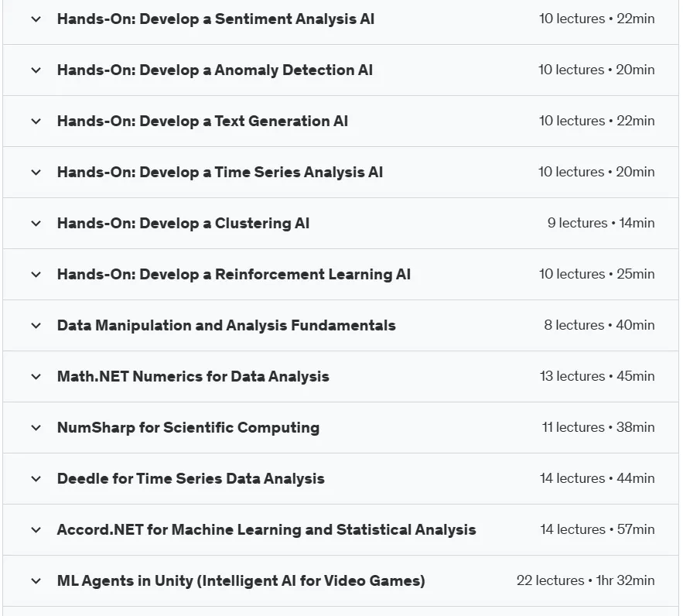Toggle chevron for Time Series Analysis AI
683x616 pixels.
[x=36, y=172]
